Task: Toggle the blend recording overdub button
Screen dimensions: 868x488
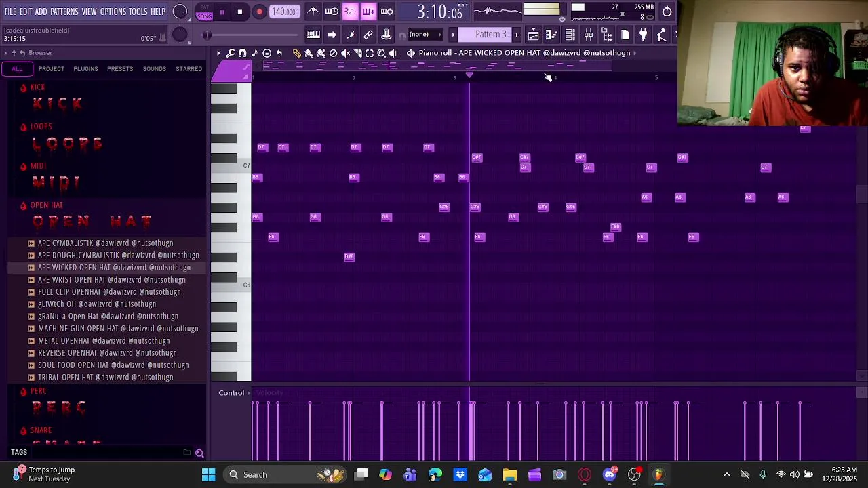Action: pyautogui.click(x=368, y=12)
